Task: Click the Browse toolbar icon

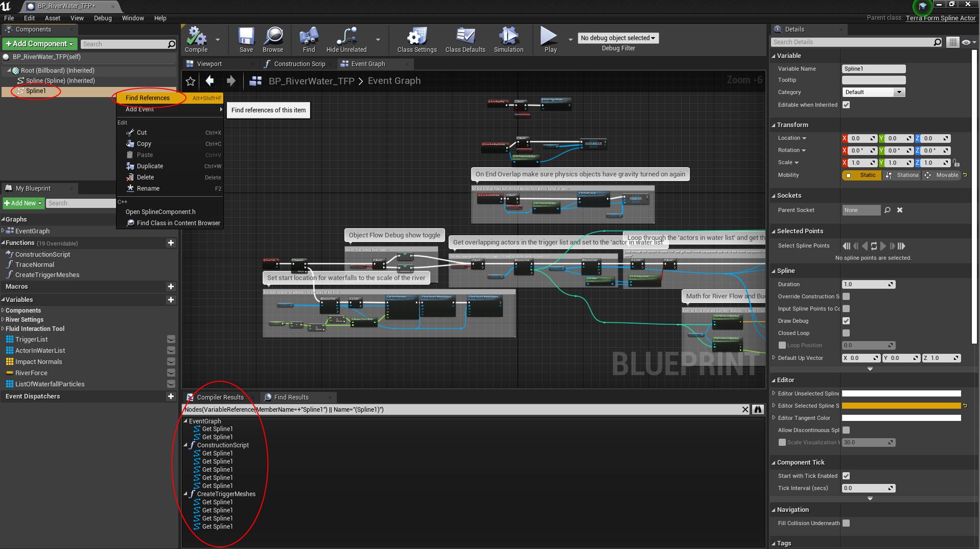Action: (x=273, y=40)
